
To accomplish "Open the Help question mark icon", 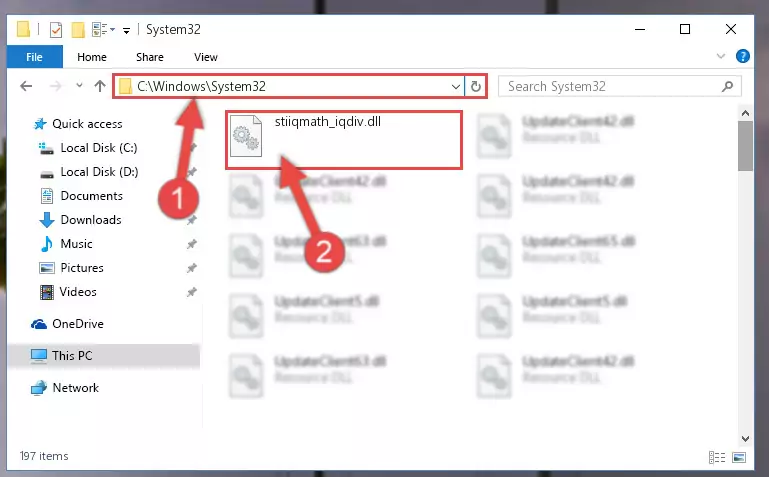I will click(x=743, y=56).
